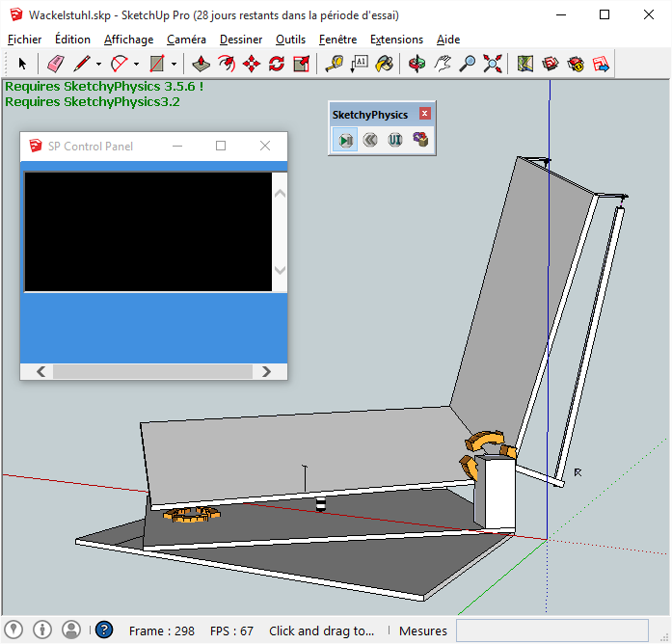Screen dimensions: 672x644
Task: Select the Arc tool
Action: (x=120, y=64)
